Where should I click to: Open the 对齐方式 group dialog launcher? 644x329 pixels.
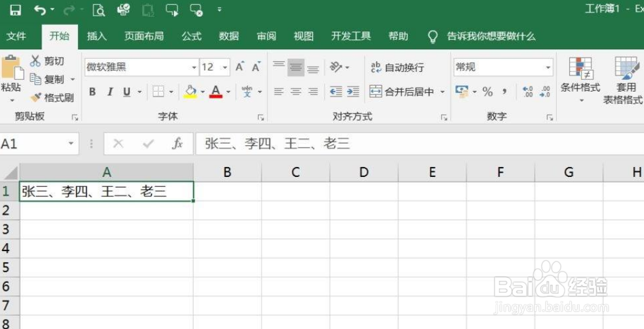click(444, 118)
